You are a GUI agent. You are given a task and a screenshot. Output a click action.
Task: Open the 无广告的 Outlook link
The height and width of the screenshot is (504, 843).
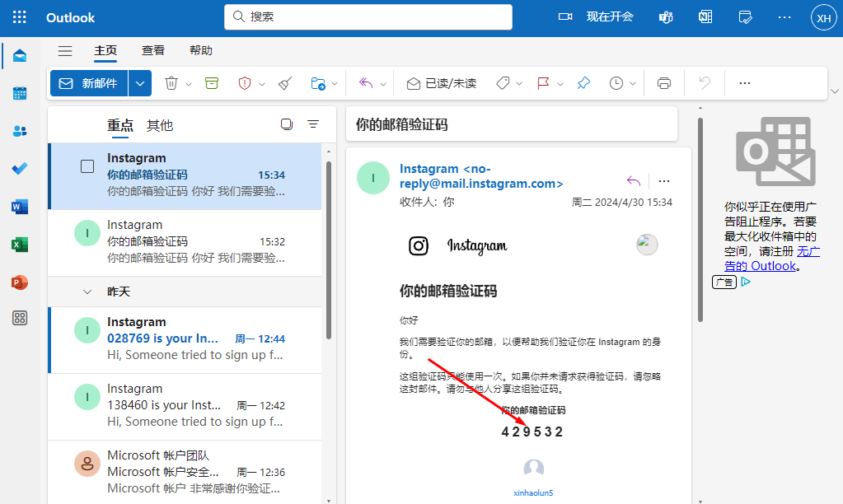click(x=772, y=259)
